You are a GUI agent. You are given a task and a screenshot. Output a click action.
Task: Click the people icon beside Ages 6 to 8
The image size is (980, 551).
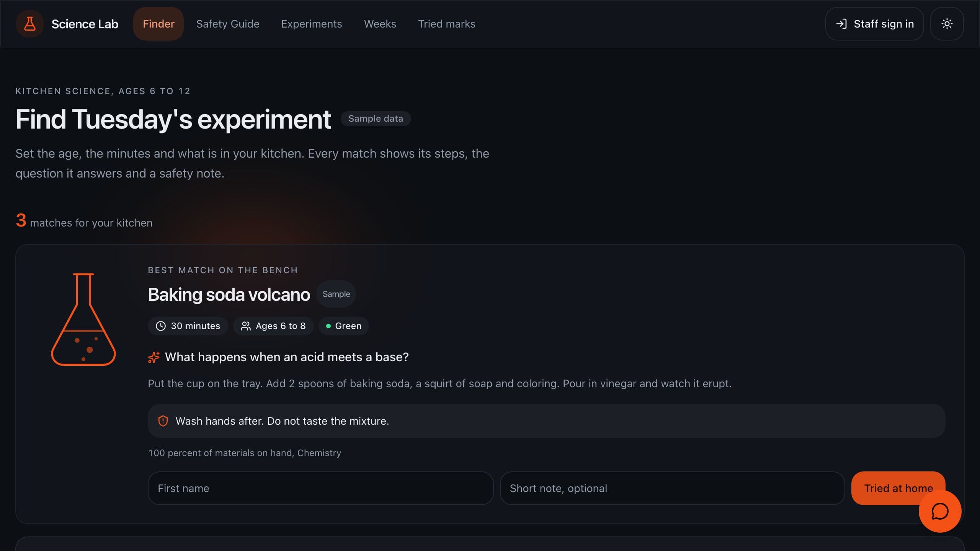(245, 326)
